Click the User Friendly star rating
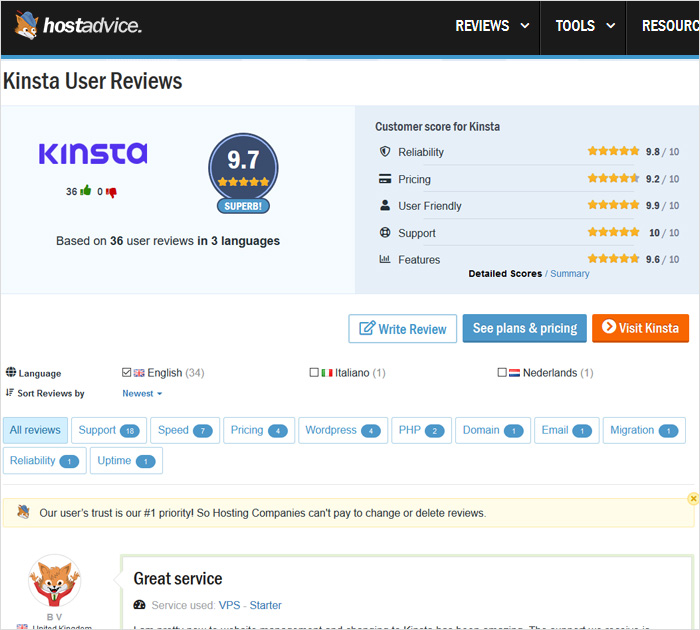700x630 pixels. pos(613,204)
